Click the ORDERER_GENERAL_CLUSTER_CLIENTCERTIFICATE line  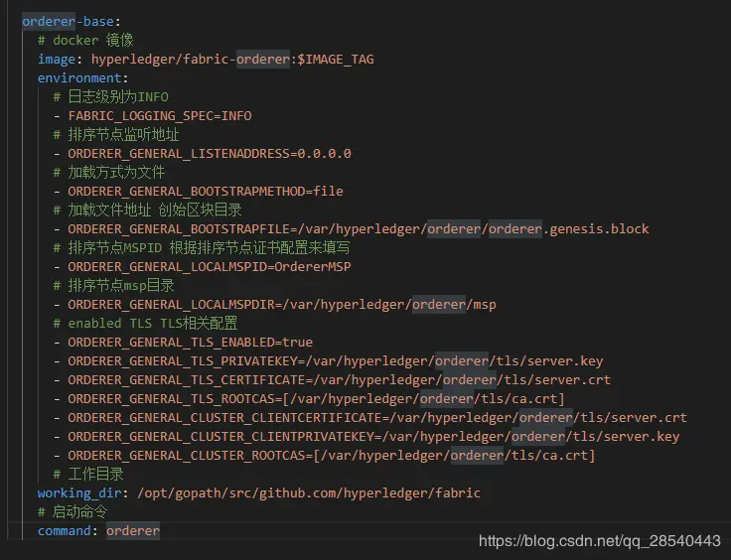click(370, 417)
